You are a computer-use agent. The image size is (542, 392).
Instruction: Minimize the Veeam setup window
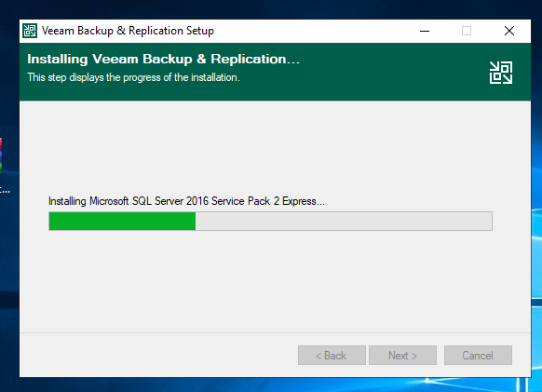425,31
